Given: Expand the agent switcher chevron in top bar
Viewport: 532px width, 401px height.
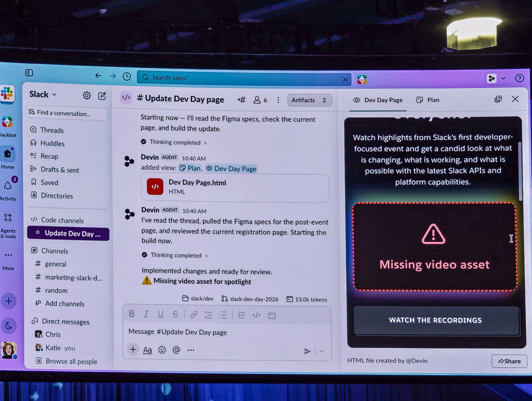Looking at the screenshot, I should [x=503, y=78].
